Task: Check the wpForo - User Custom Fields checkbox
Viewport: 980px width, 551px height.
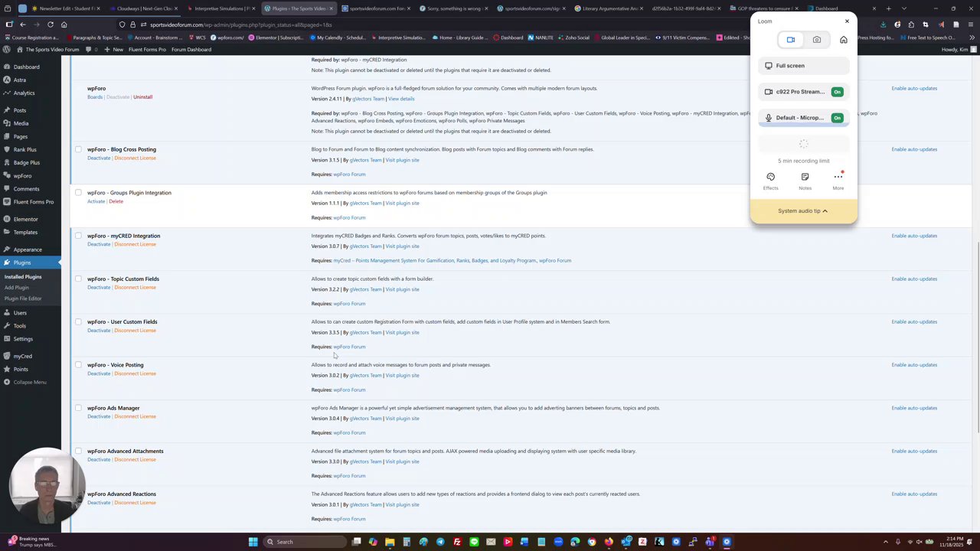Action: click(x=78, y=321)
